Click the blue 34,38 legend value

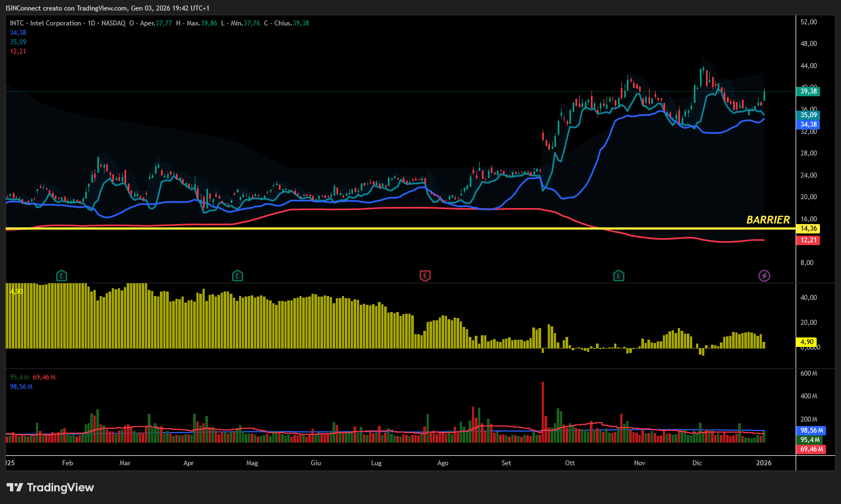point(18,33)
